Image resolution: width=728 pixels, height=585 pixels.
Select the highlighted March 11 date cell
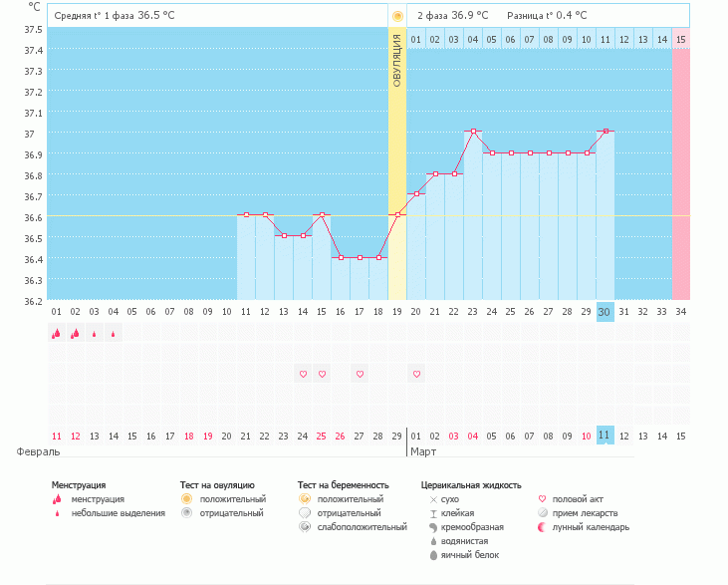(605, 436)
